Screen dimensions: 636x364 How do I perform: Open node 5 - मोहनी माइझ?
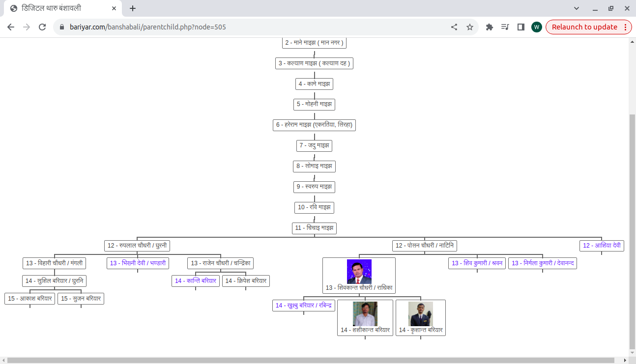coord(315,104)
